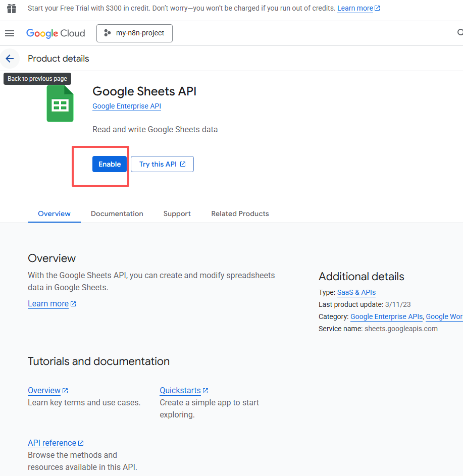The width and height of the screenshot is (463, 476).
Task: Enable the Google Sheets API
Action: click(x=110, y=164)
